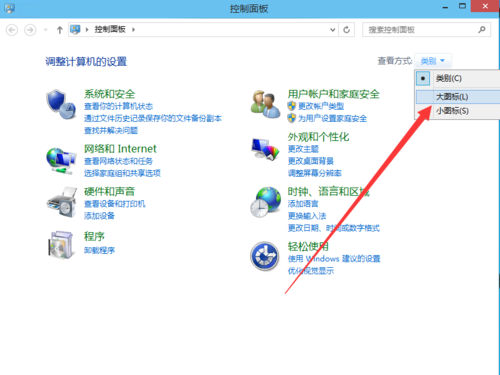Screen dimensions: 500x375
Task: Open 程序 category heading
Action: coord(94,236)
